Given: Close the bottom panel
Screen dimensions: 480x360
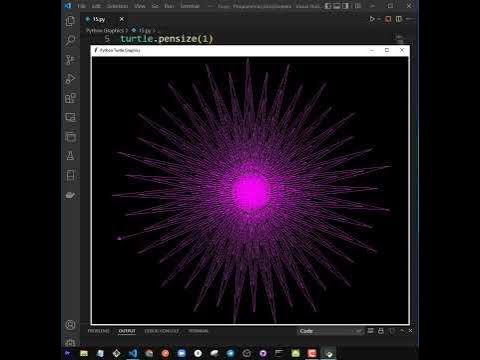Looking at the screenshot, I should [411, 331].
